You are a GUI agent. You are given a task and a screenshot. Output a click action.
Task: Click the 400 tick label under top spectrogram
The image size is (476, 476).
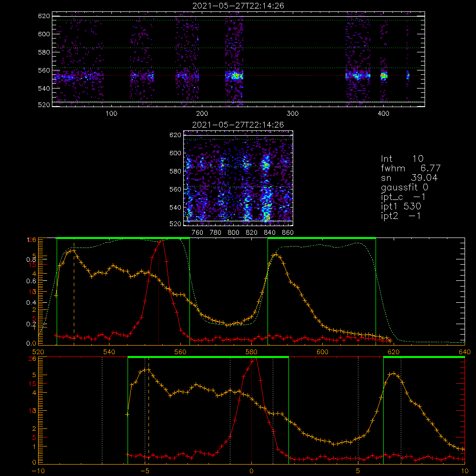click(383, 114)
